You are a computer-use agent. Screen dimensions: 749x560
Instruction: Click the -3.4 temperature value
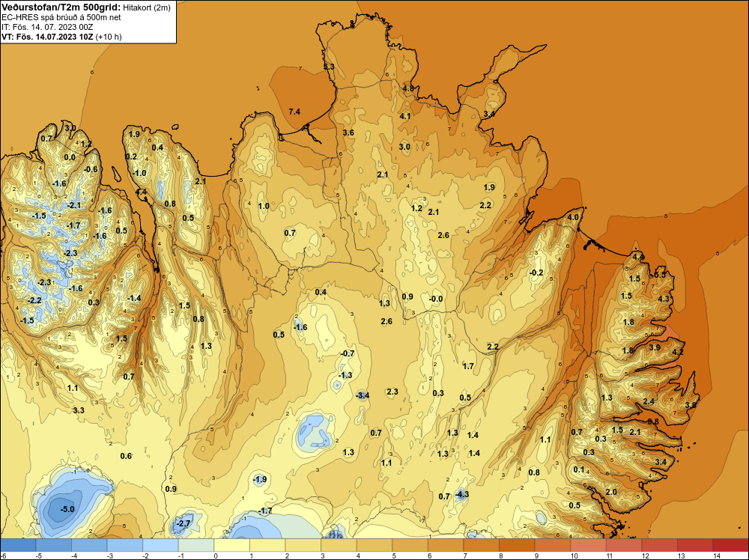[363, 395]
